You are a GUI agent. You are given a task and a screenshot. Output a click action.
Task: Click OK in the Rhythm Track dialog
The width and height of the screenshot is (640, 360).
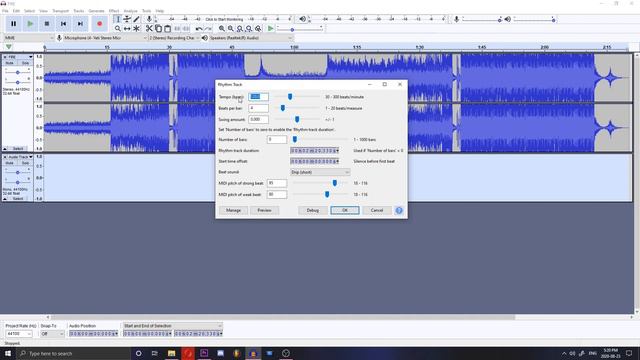click(345, 210)
